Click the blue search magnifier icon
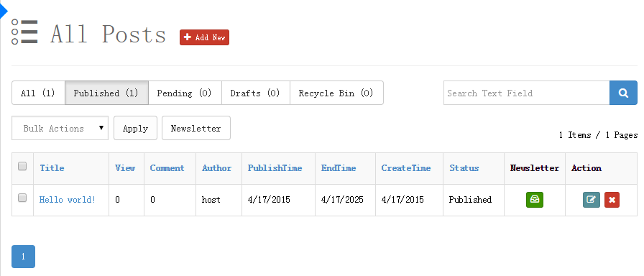 click(x=623, y=93)
